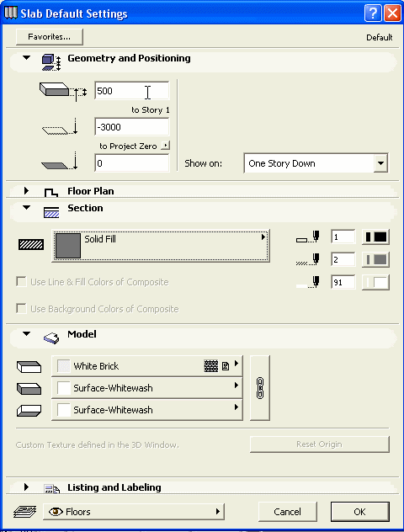Expand the Floor Plan panel
Screen dimensions: 404x532
point(26,191)
